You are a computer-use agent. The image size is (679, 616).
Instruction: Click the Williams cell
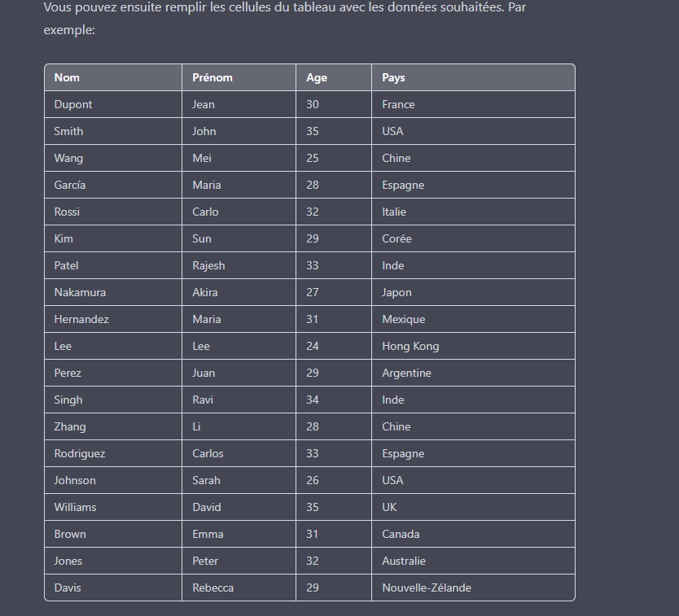(113, 507)
